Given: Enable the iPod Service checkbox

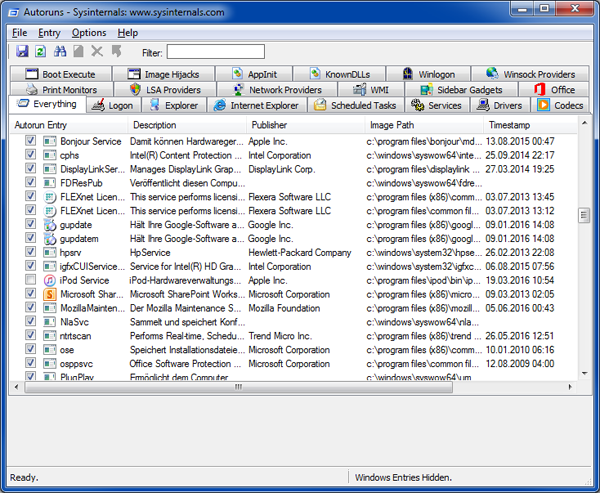Looking at the screenshot, I should (x=30, y=279).
